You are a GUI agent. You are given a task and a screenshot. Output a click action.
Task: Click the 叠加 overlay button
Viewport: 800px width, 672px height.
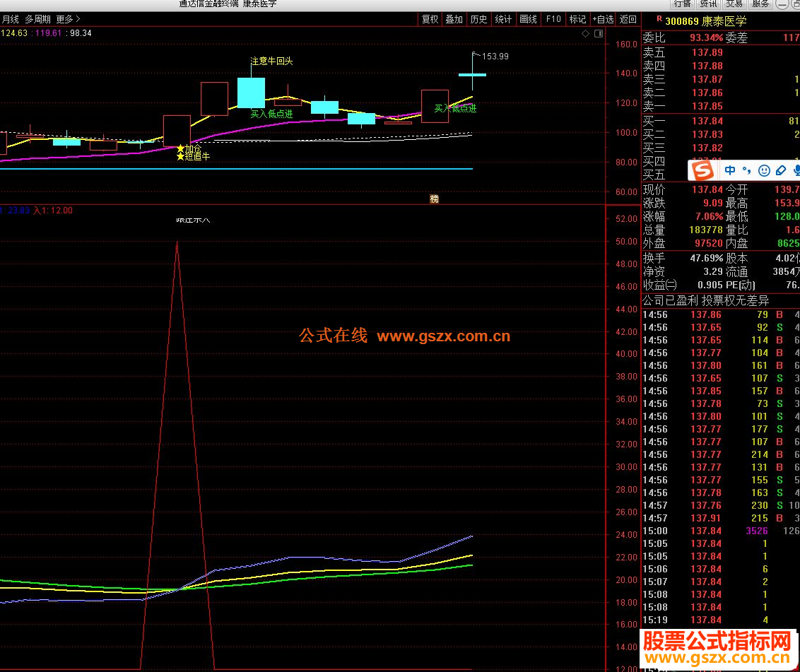(454, 19)
